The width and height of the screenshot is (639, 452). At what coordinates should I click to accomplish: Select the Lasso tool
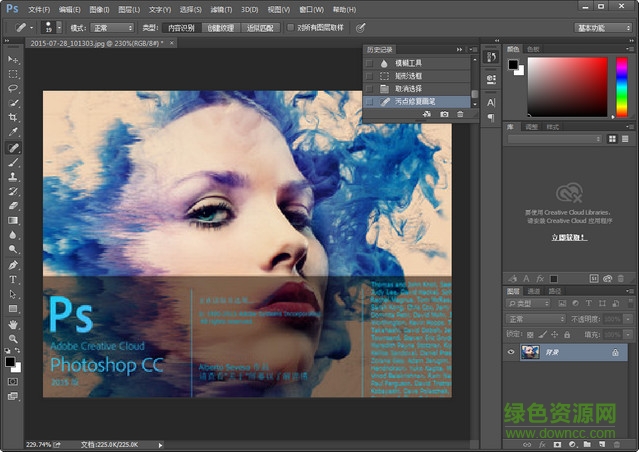click(x=13, y=88)
